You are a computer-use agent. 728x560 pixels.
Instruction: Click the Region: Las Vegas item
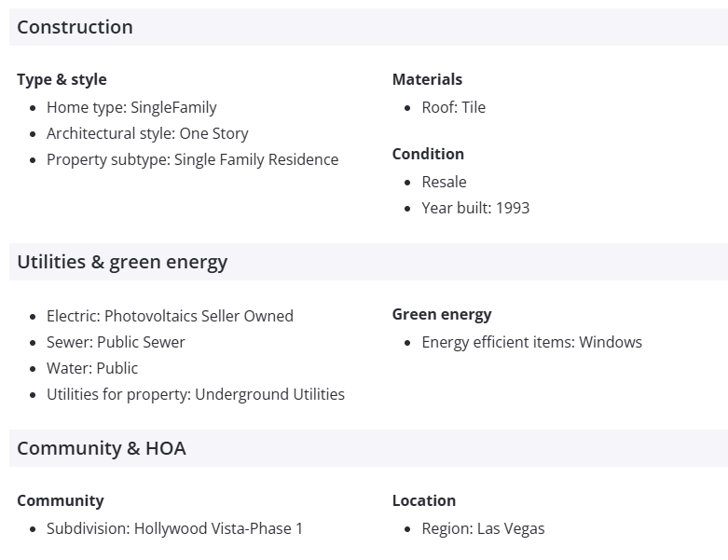(x=483, y=528)
